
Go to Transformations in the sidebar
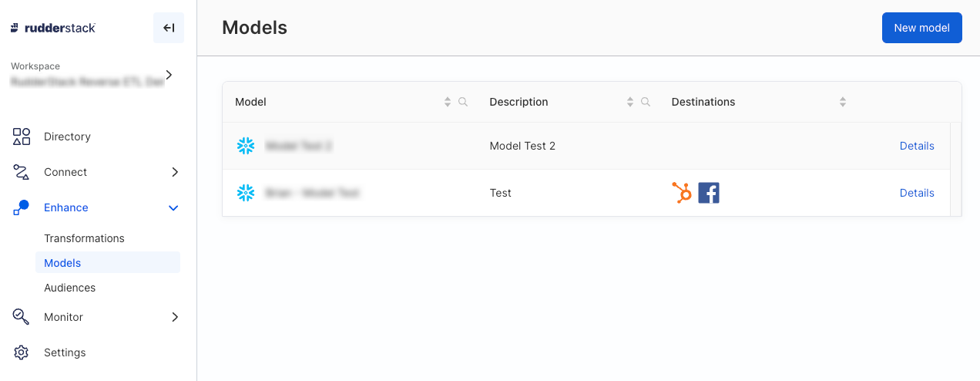point(84,238)
